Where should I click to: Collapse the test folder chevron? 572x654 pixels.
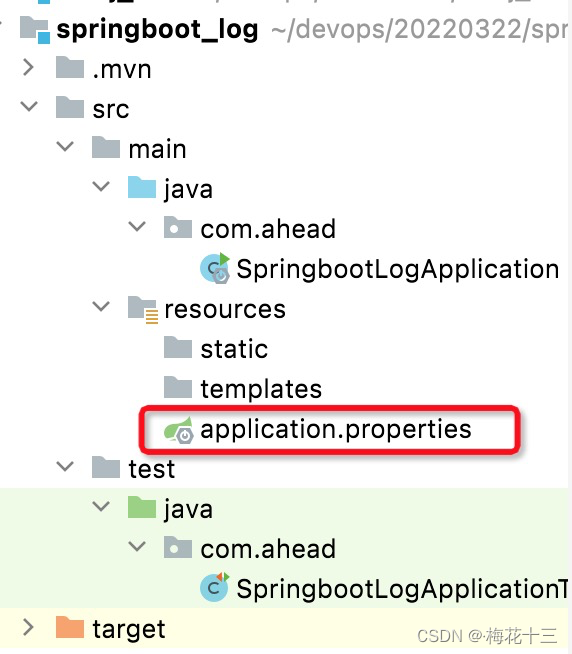pyautogui.click(x=65, y=466)
